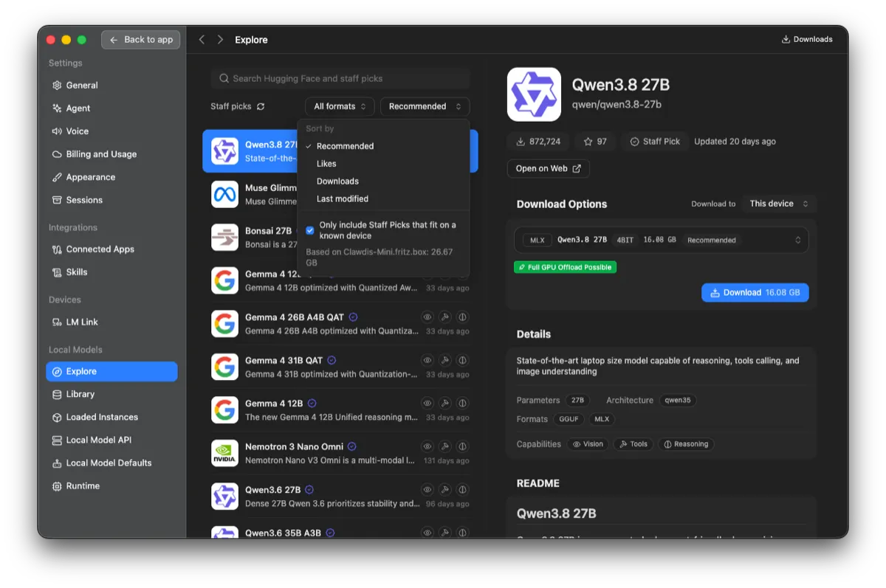
Task: Click the Tools hammer icon on Gemma 4 31B QAT
Action: click(444, 361)
